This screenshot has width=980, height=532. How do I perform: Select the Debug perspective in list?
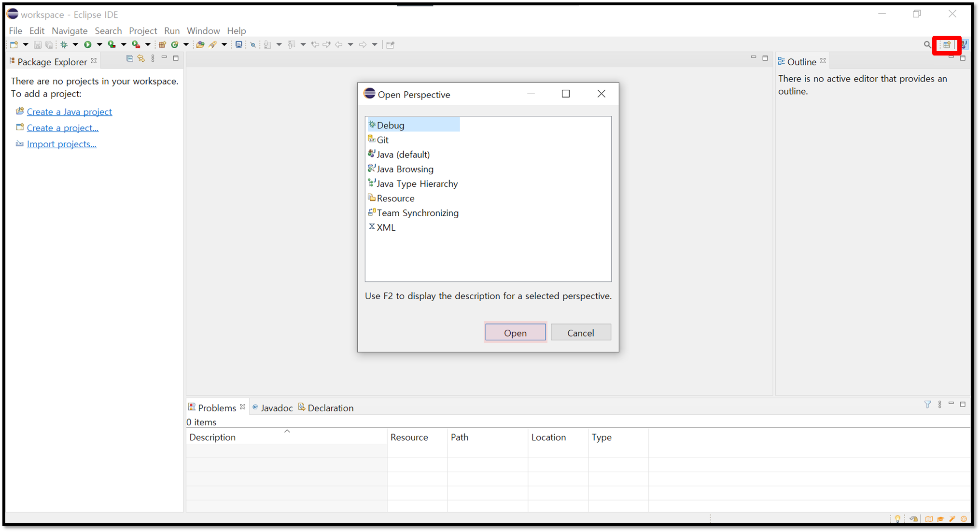pos(413,125)
